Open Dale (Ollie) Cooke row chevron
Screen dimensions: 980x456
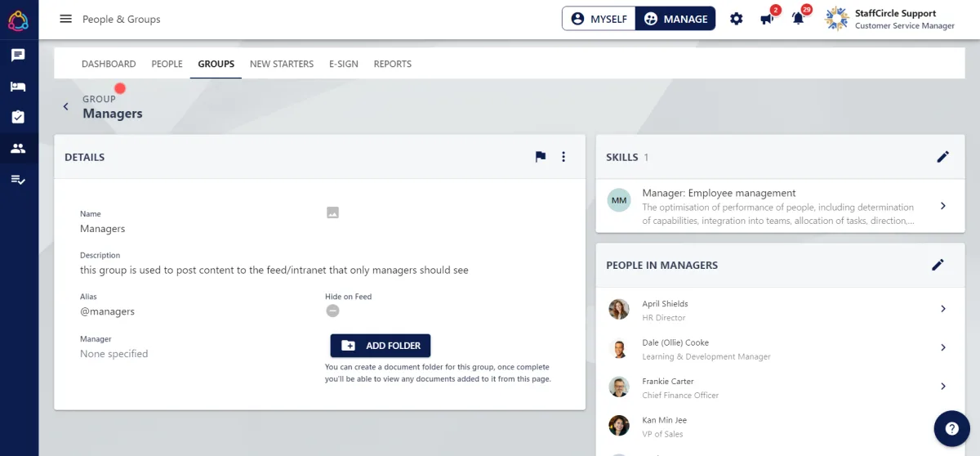click(x=943, y=347)
